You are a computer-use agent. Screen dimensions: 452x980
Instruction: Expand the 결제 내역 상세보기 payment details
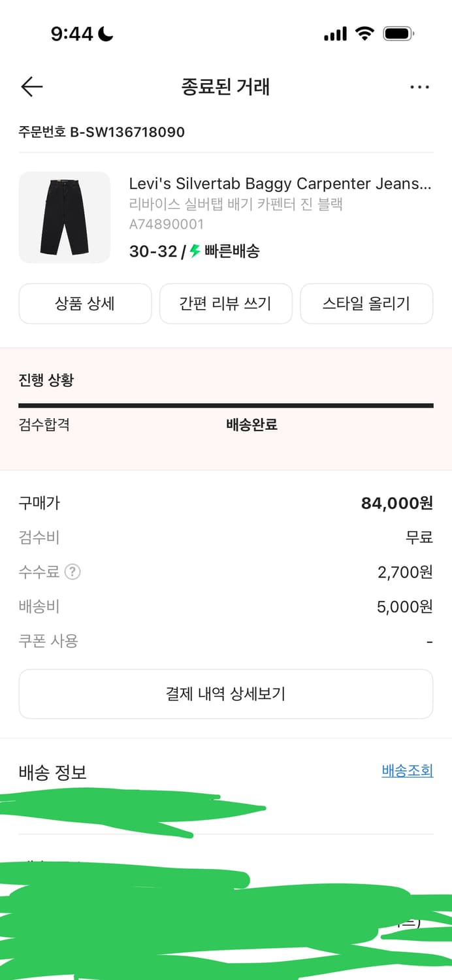point(226,694)
